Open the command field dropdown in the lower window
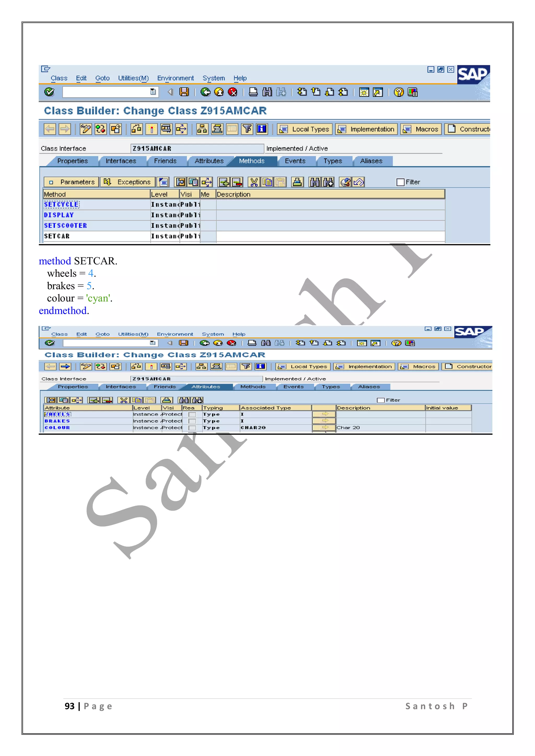Viewport: 535px width, 756px height. click(152, 343)
